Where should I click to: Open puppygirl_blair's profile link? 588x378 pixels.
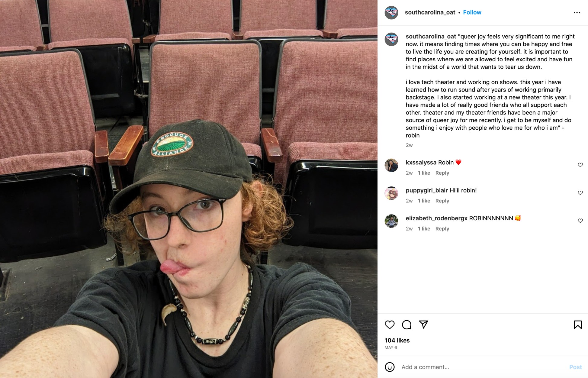click(426, 190)
